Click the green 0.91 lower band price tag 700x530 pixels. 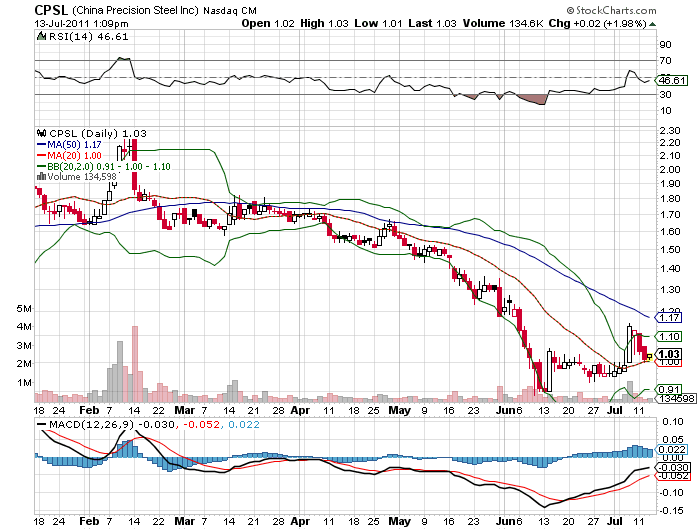(668, 389)
